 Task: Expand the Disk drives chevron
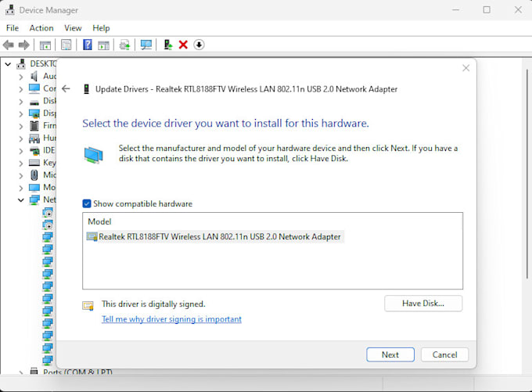point(20,101)
